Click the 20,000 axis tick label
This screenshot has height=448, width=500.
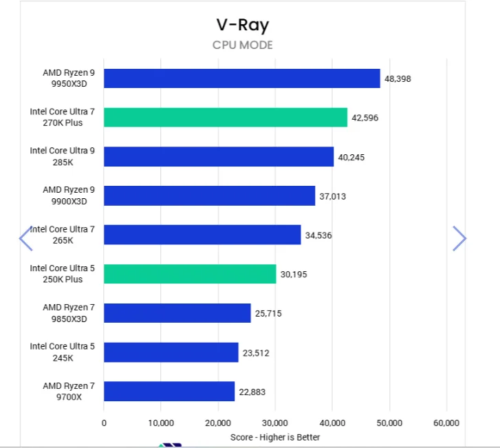pyautogui.click(x=218, y=423)
